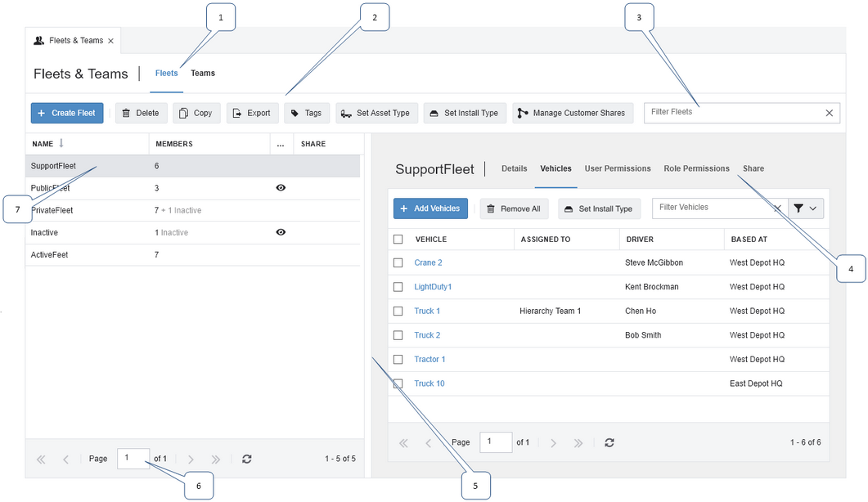Screen dimensions: 868x502
Task: Refresh the vehicles list
Action: pos(609,443)
